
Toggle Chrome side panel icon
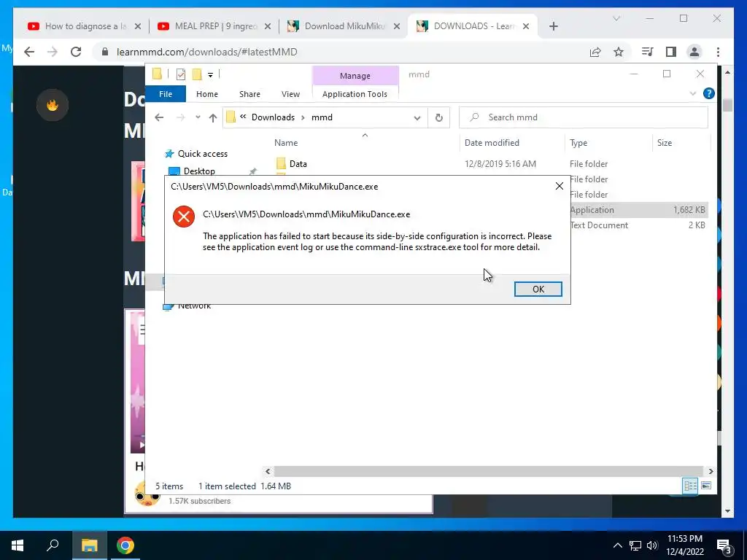pos(671,52)
